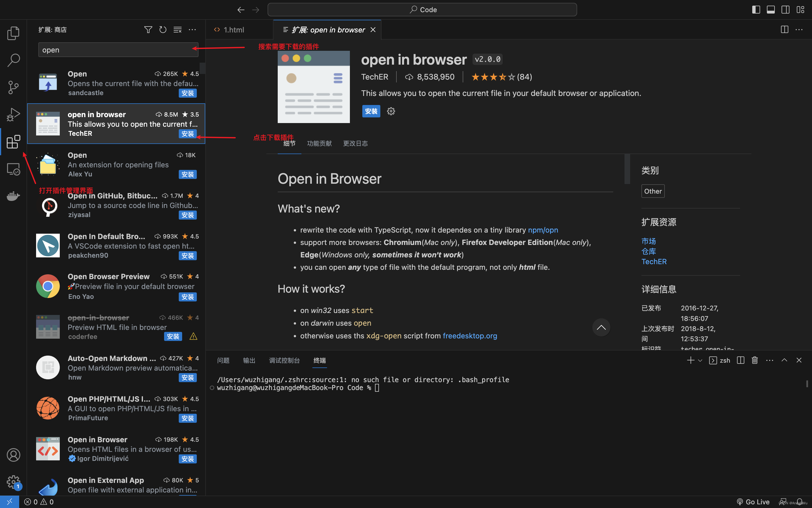
Task: Toggle bottom panel layout icon
Action: (x=771, y=10)
